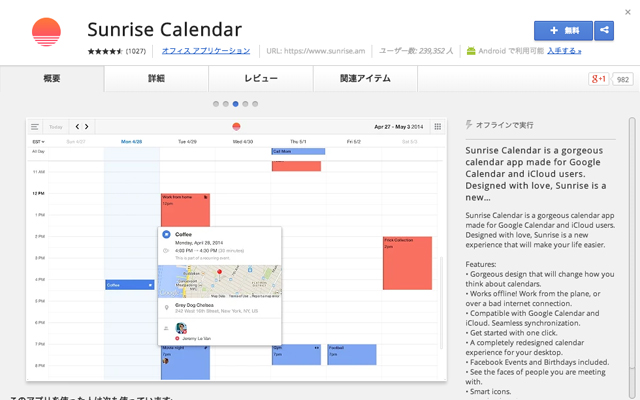
Task: Click the Tue 4/29 column header
Action: point(187,142)
